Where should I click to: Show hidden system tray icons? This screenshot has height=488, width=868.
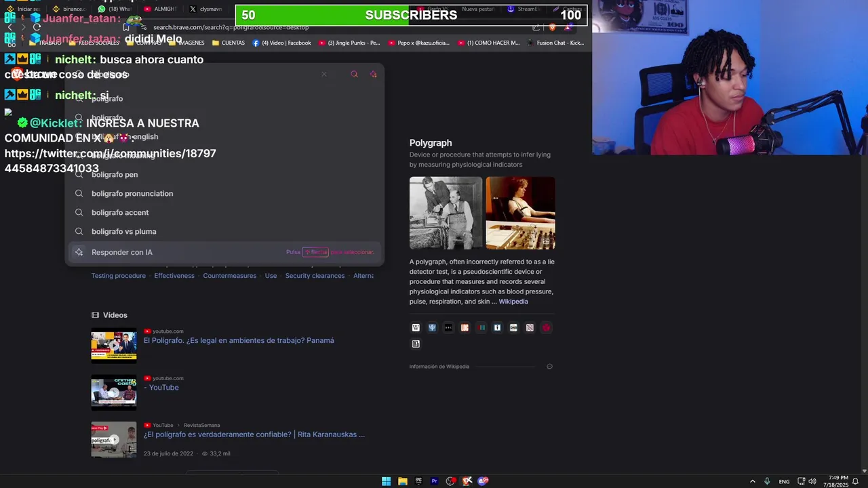point(752,481)
